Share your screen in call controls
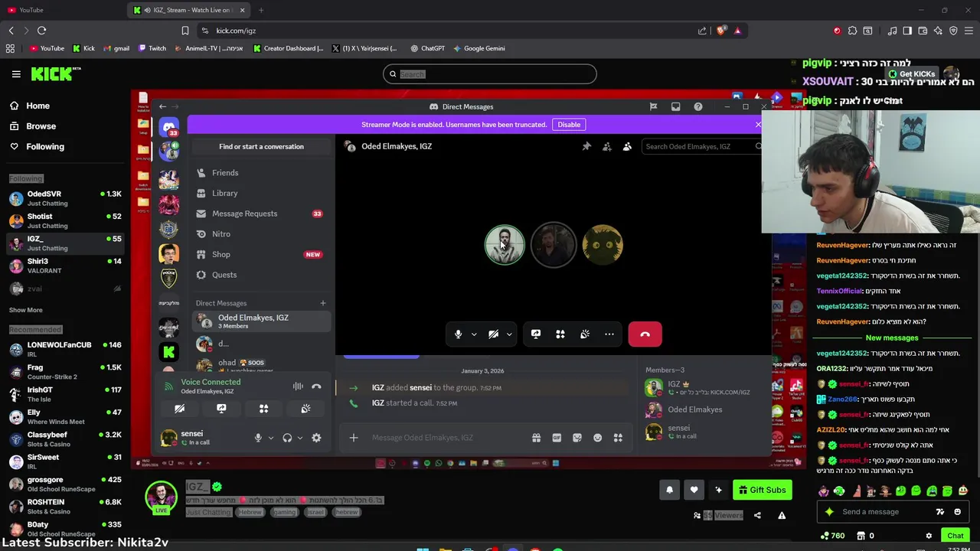Image resolution: width=980 pixels, height=551 pixels. 536,334
